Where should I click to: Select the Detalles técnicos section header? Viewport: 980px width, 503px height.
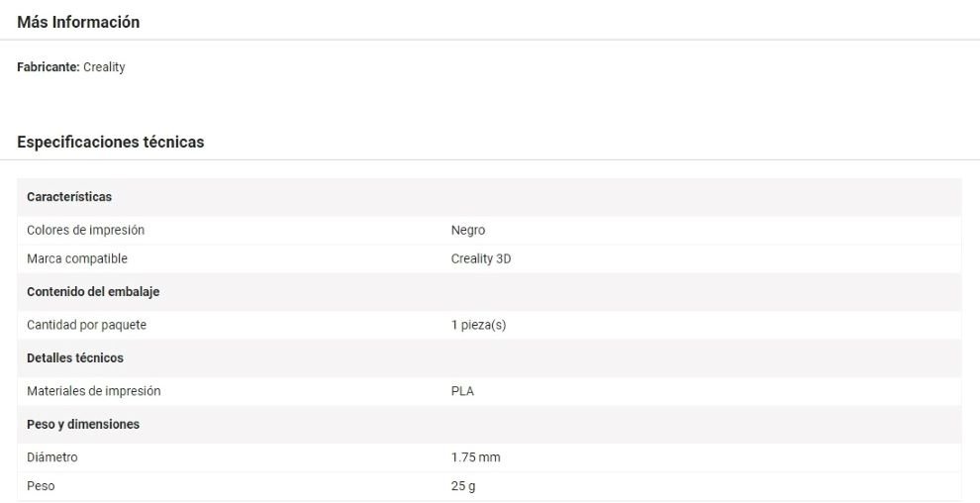tap(75, 357)
